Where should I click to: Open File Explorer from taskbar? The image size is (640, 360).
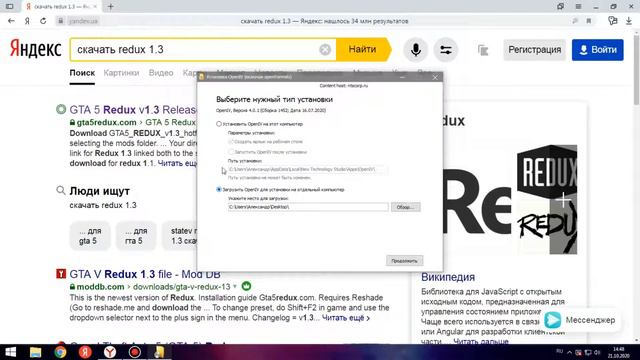pos(35,352)
